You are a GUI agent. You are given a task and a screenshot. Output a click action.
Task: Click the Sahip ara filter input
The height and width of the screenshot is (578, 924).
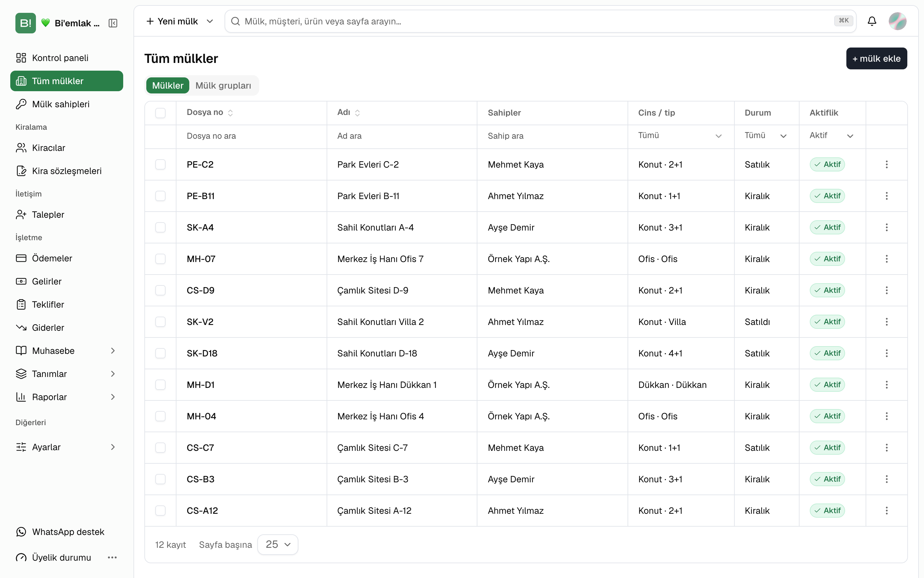tap(552, 136)
